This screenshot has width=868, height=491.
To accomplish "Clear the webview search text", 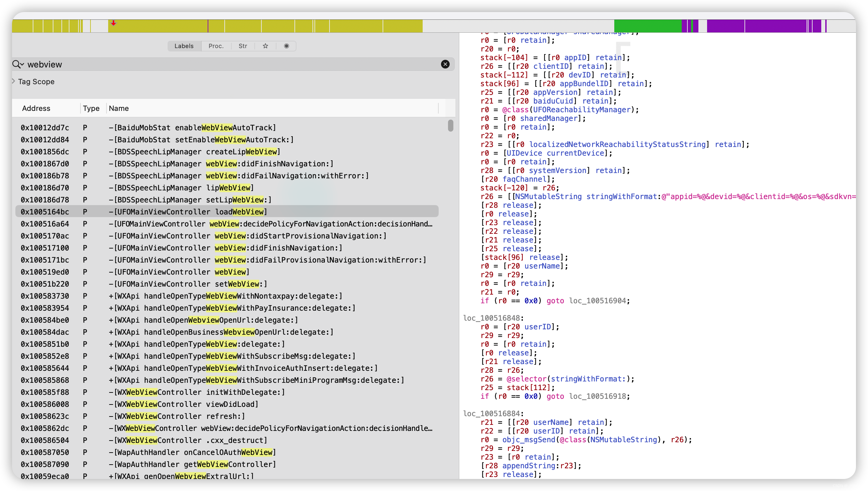I will tap(445, 64).
